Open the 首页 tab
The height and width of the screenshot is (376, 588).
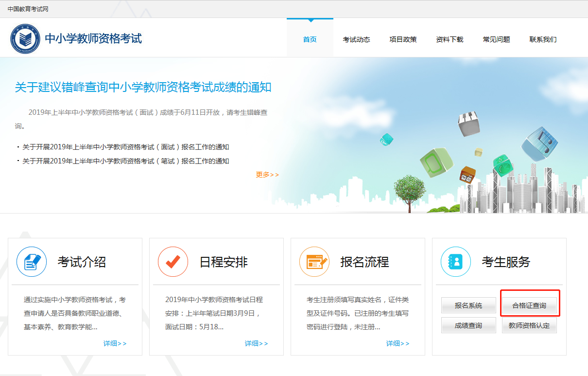pos(310,39)
